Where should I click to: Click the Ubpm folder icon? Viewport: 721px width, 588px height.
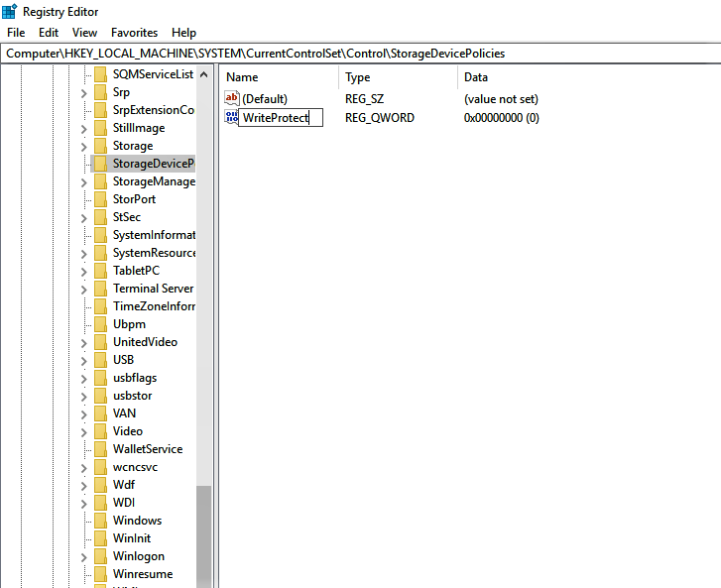[101, 324]
